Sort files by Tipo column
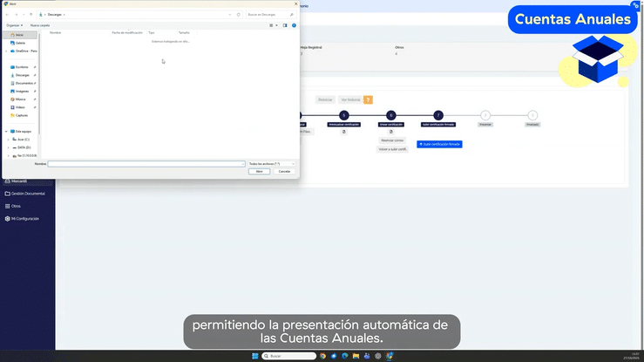Image resolution: width=644 pixels, height=362 pixels. [x=152, y=32]
